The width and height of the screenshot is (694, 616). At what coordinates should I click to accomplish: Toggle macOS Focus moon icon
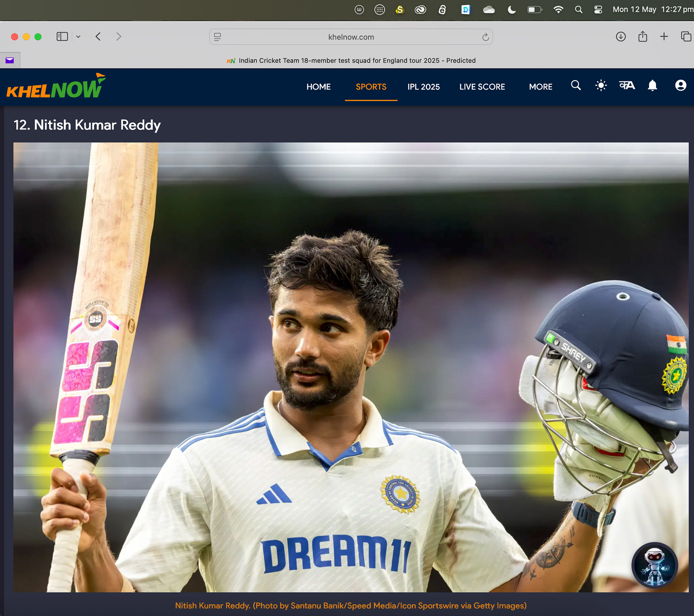[x=511, y=10]
